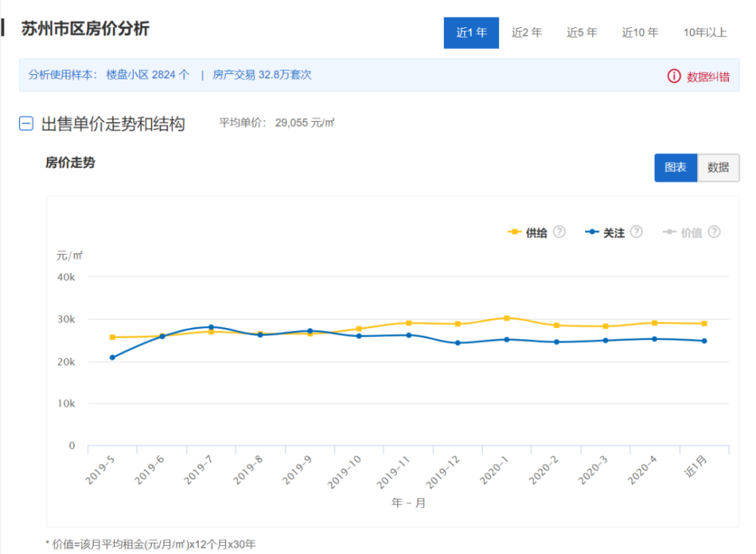The width and height of the screenshot is (756, 554).
Task: Click yellow 供给 data point at 2020-4
Action: click(x=654, y=323)
